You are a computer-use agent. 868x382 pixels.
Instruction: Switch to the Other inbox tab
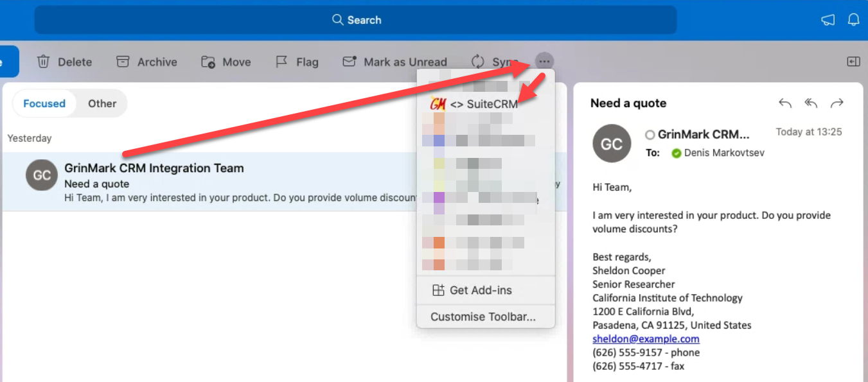tap(102, 103)
